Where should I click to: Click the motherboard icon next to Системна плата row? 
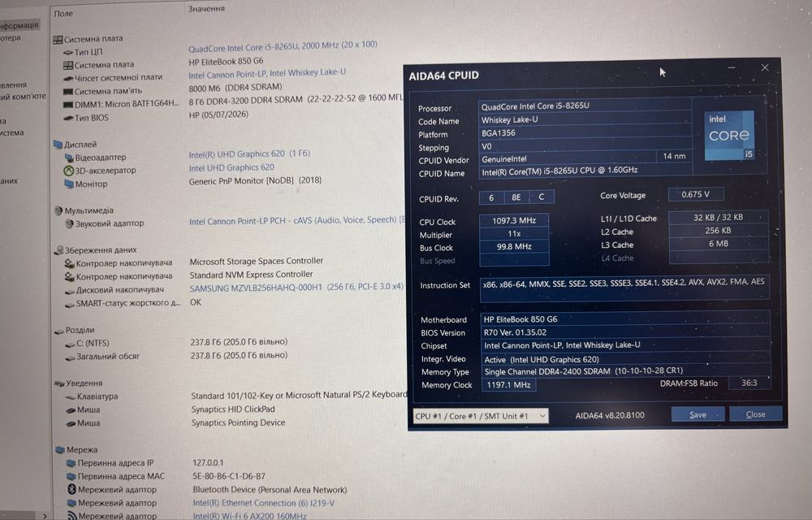click(x=68, y=65)
